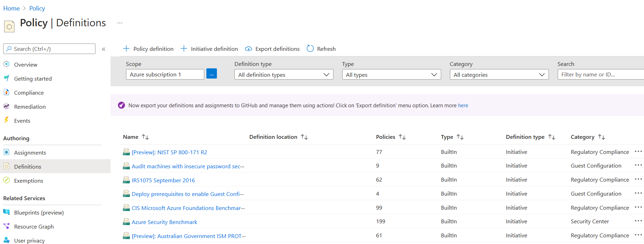Expand the Category filter dropdown
The height and width of the screenshot is (244, 644).
tap(499, 75)
